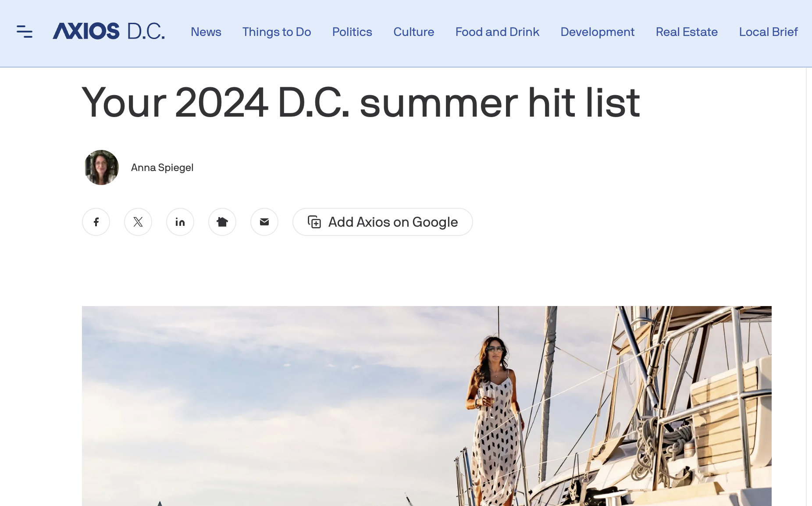The height and width of the screenshot is (506, 812).
Task: Go to Things to Do
Action: tap(277, 32)
